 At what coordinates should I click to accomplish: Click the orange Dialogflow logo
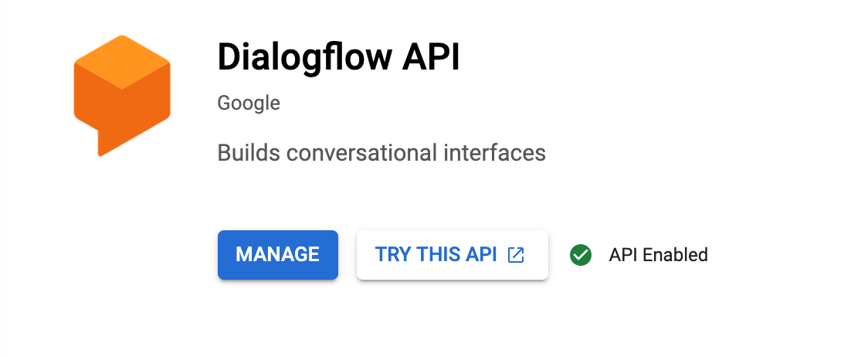click(x=122, y=94)
